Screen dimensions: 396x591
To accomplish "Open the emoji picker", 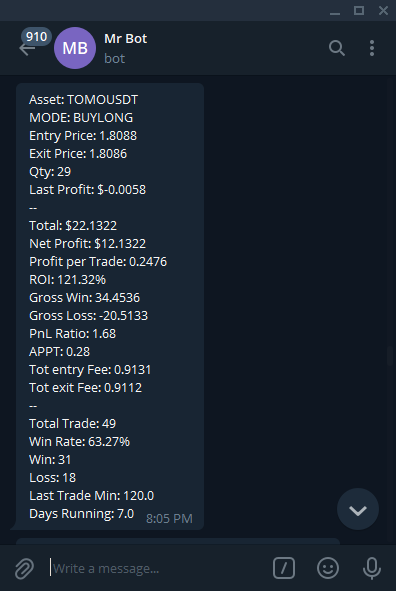I will pyautogui.click(x=328, y=568).
